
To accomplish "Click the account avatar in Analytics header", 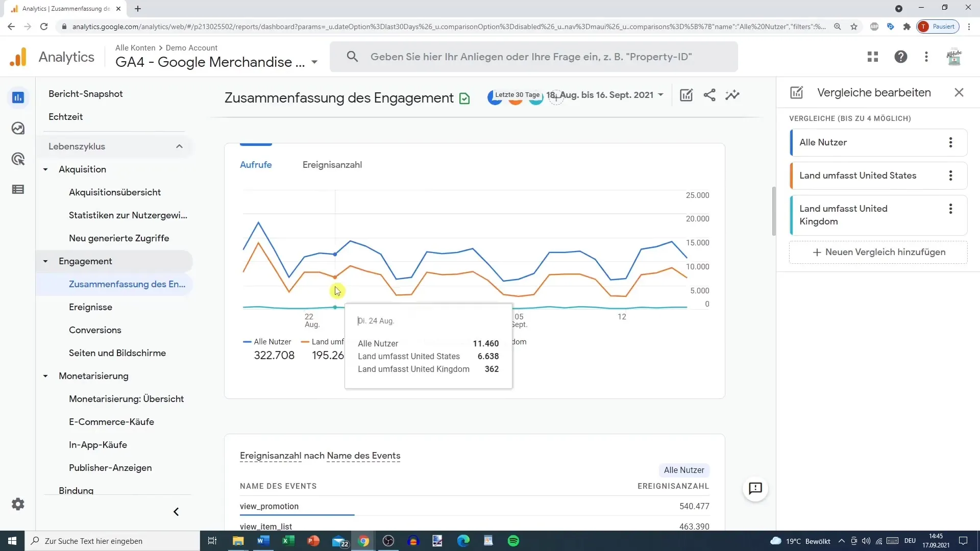I will pyautogui.click(x=954, y=57).
